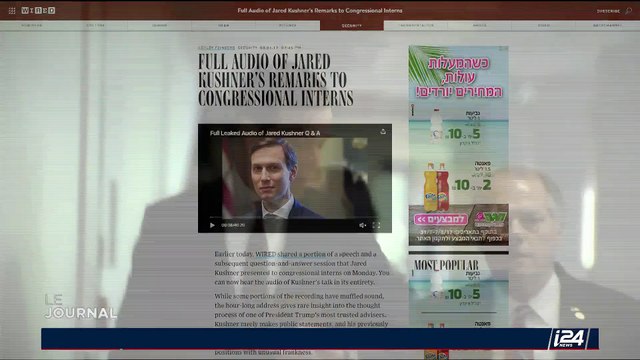
Task: Click the author byline link above headline
Action: pyautogui.click(x=216, y=48)
